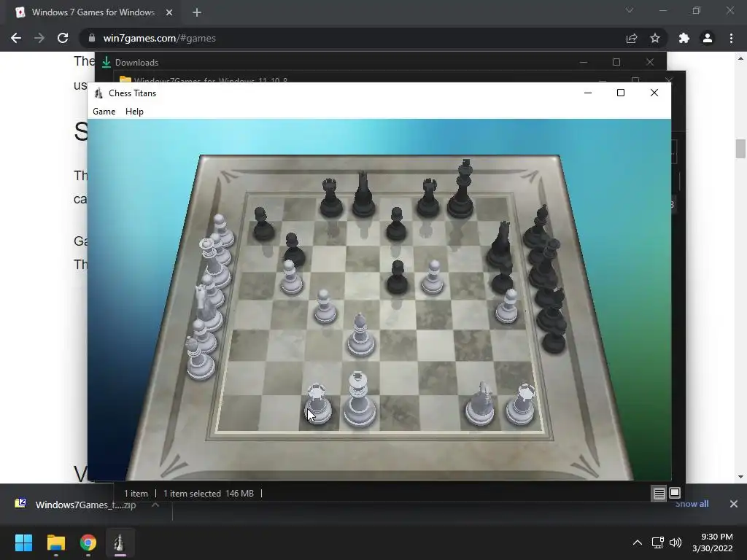Open the clock showing 9:30 PM
This screenshot has width=747, height=560.
(713, 542)
